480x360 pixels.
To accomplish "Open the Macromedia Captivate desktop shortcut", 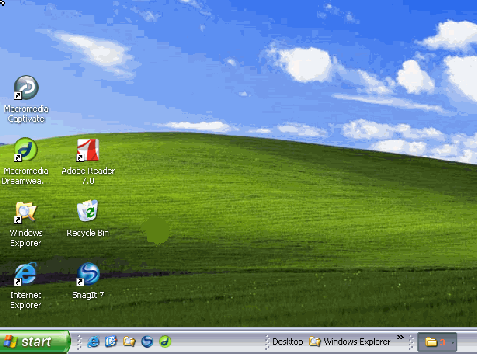I will (26, 99).
